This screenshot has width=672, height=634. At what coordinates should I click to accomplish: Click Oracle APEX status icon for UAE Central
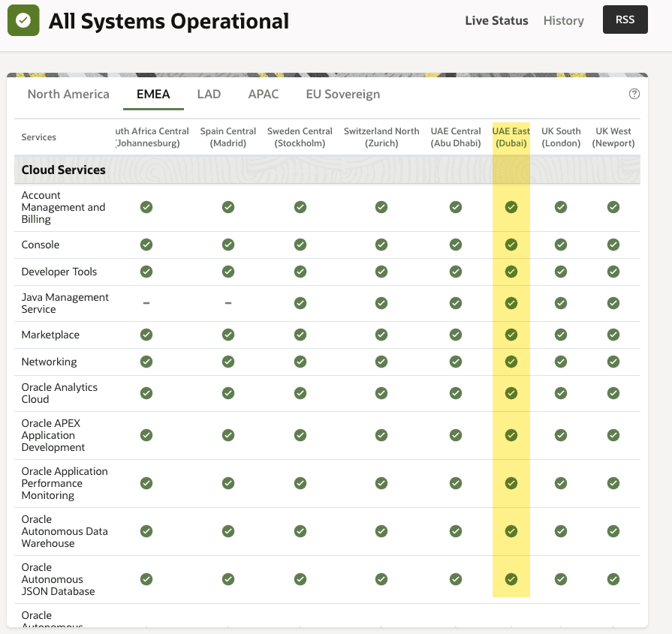[456, 435]
